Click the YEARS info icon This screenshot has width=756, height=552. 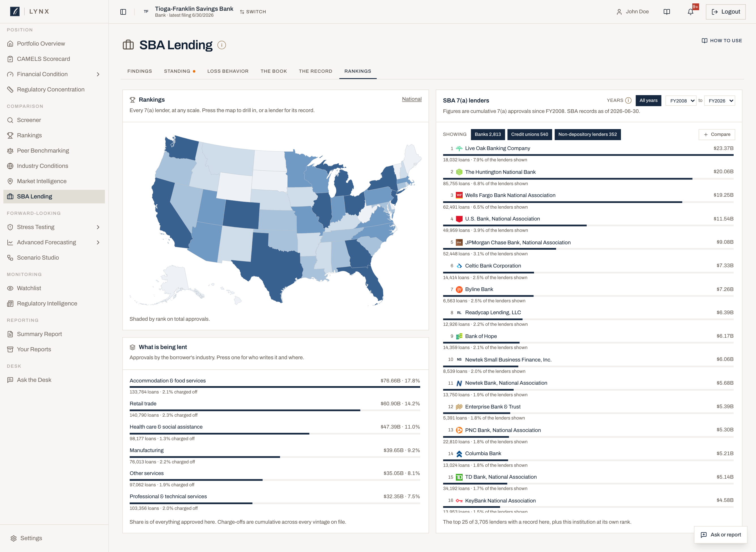(628, 100)
